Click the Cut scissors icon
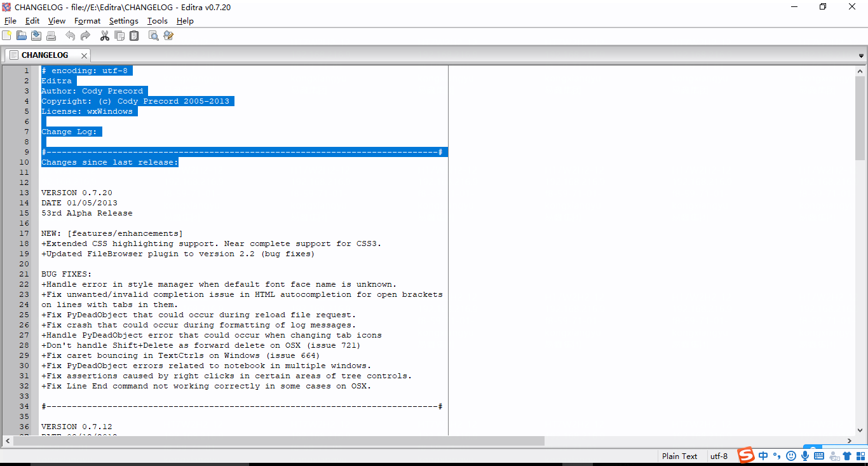The height and width of the screenshot is (466, 868). (x=104, y=36)
